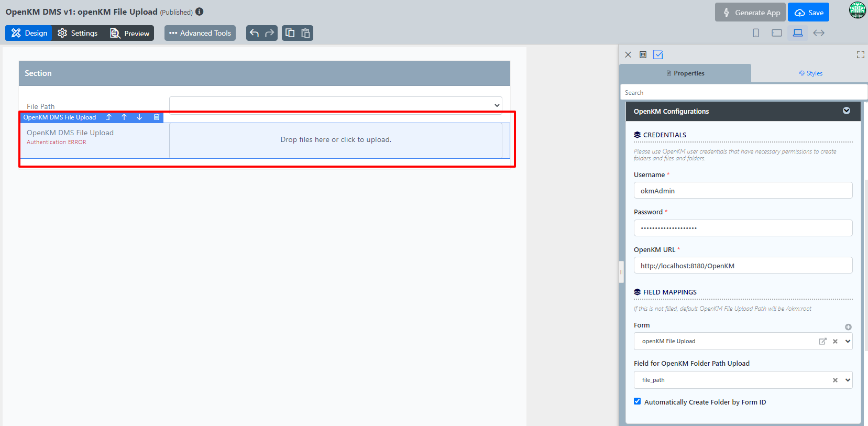
Task: Select the Section header on the canvas
Action: click(265, 73)
